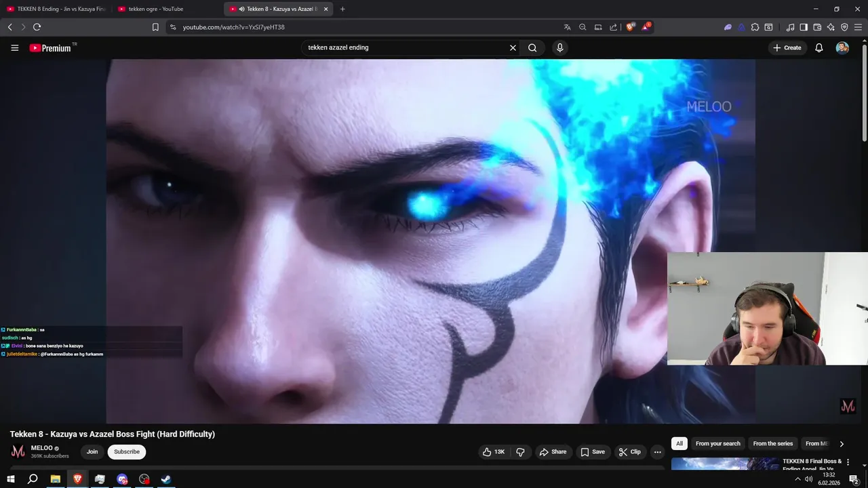Open Brave Rewards triangle icon
868x488 pixels.
[646, 27]
